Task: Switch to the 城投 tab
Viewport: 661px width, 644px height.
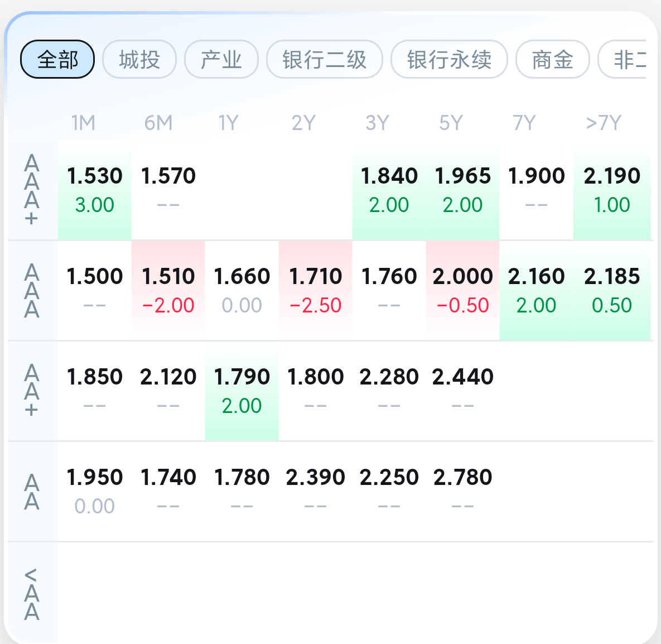Action: pyautogui.click(x=139, y=59)
